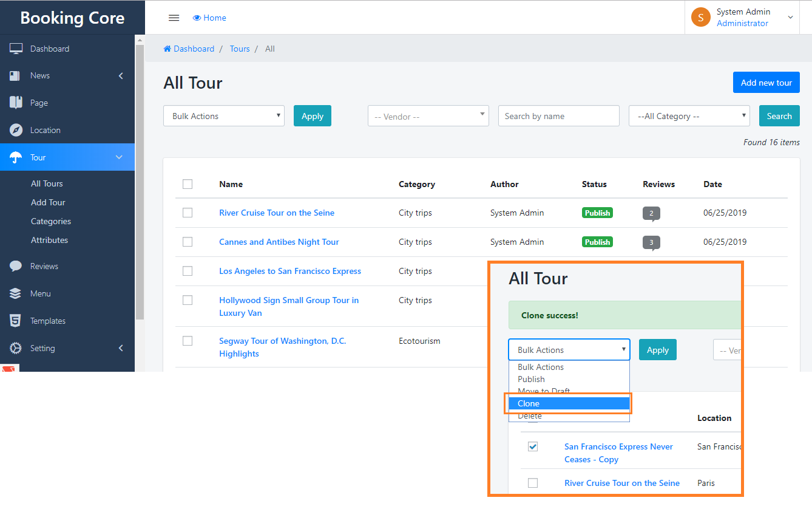Open the Vendor filter dropdown

(x=428, y=116)
